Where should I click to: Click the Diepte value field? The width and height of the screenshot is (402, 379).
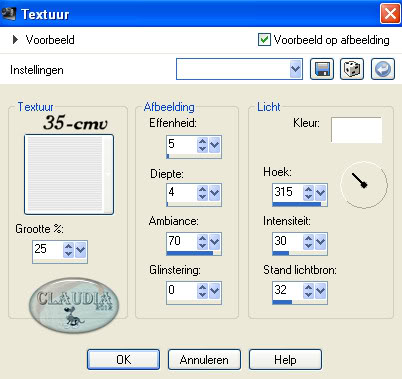(182, 192)
